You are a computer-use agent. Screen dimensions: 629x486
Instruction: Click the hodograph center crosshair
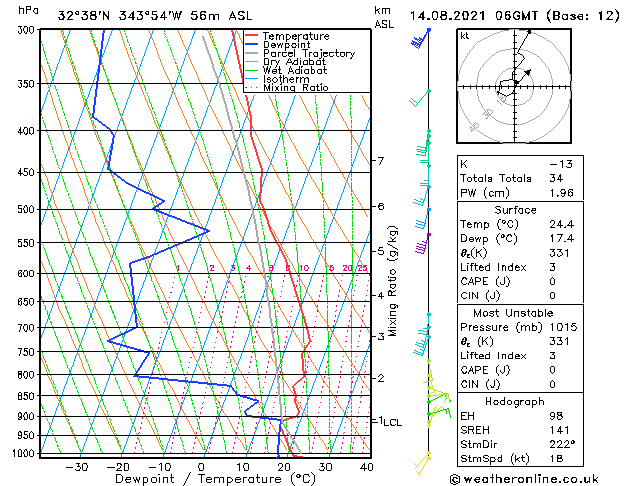[515, 86]
